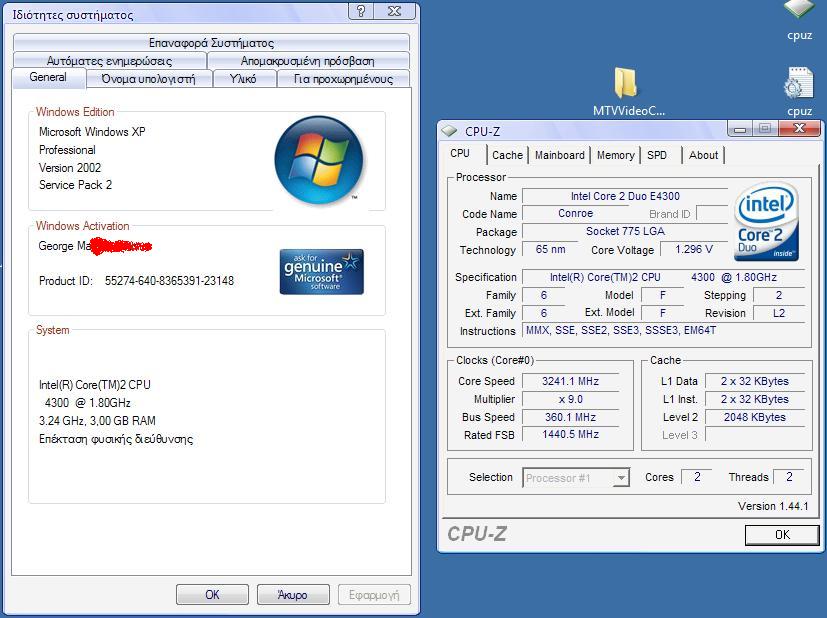The image size is (827, 618).
Task: Minimize the CPU-Z window
Action: click(739, 128)
